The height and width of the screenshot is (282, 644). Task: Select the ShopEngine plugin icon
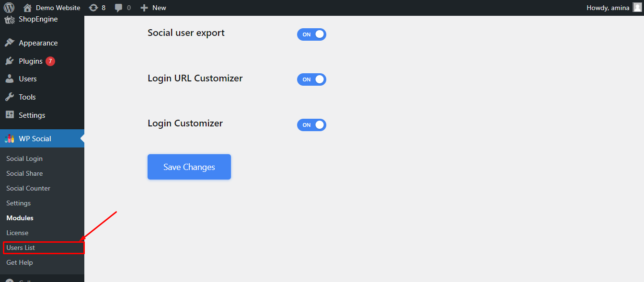coord(10,19)
